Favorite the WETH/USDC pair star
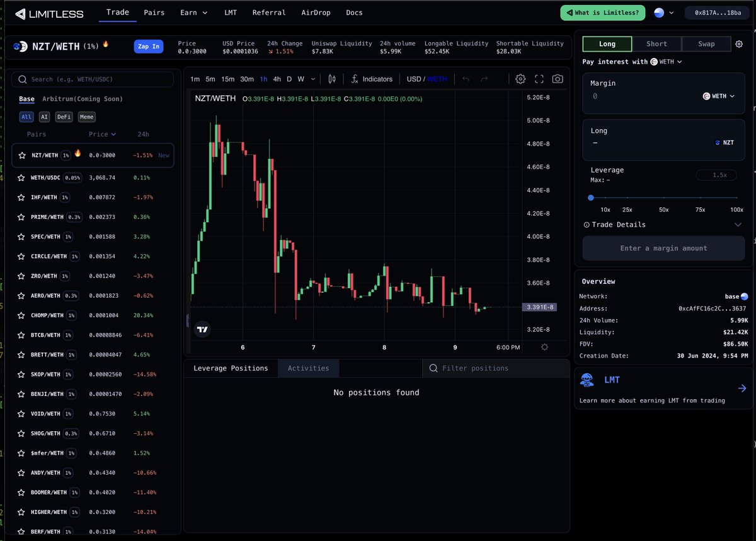The height and width of the screenshot is (541, 756). coord(22,178)
